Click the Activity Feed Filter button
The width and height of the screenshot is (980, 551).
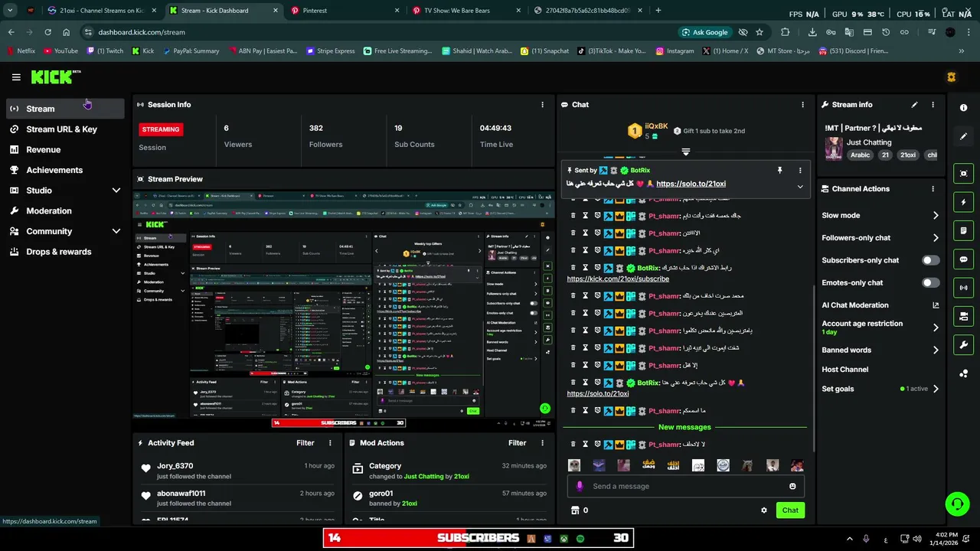(x=305, y=443)
